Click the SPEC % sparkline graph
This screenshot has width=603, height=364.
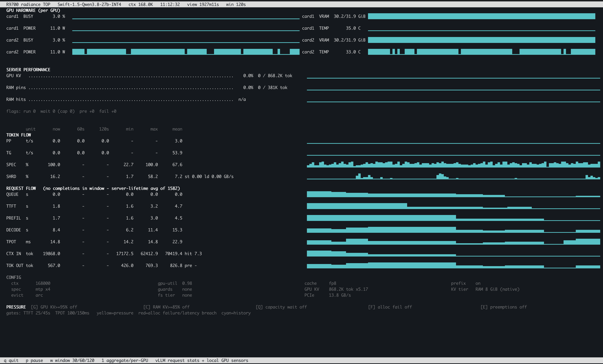(x=453, y=165)
